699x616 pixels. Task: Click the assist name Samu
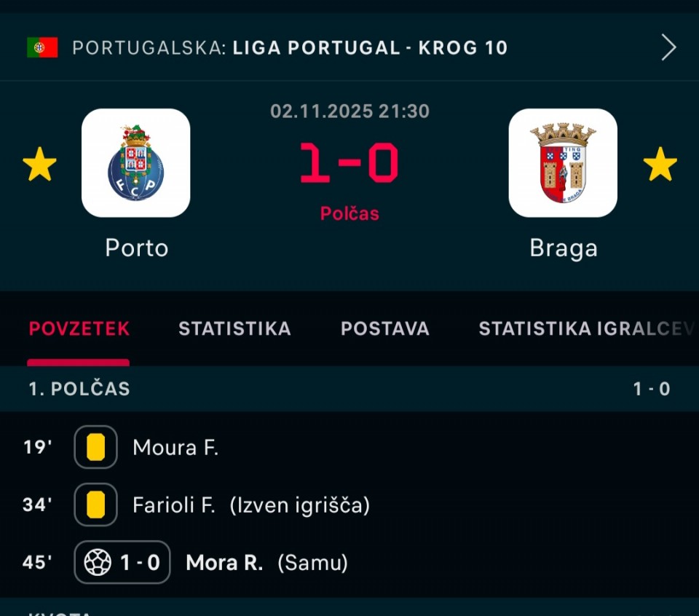(x=313, y=563)
